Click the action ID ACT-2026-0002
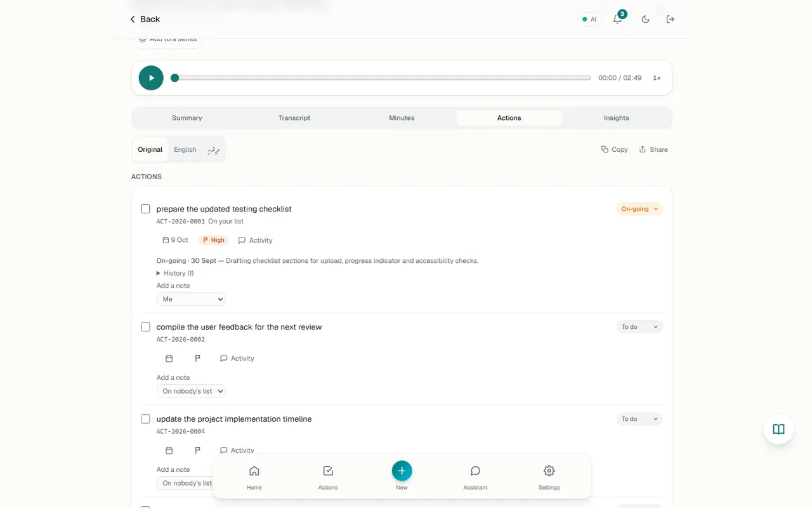 (181, 340)
